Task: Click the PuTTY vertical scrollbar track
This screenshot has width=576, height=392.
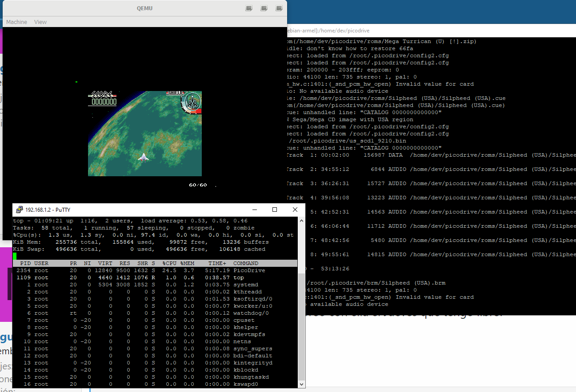Action: tap(301, 302)
